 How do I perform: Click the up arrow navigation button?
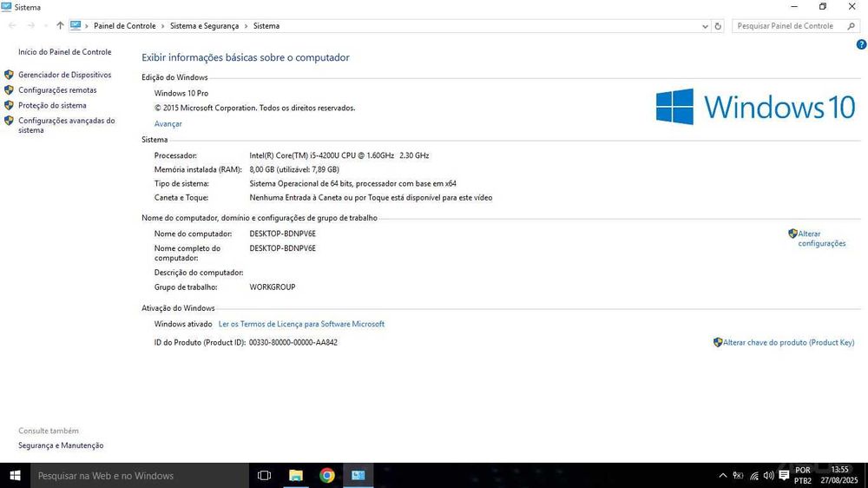[60, 25]
